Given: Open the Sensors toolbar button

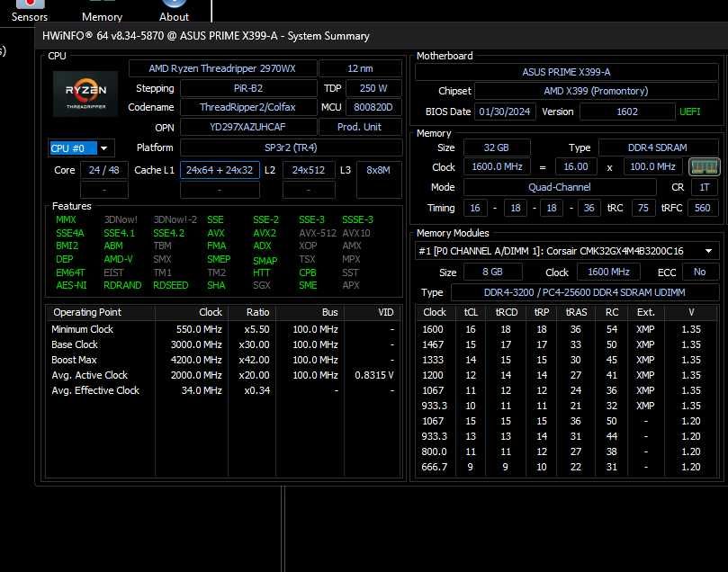Looking at the screenshot, I should coord(30,11).
